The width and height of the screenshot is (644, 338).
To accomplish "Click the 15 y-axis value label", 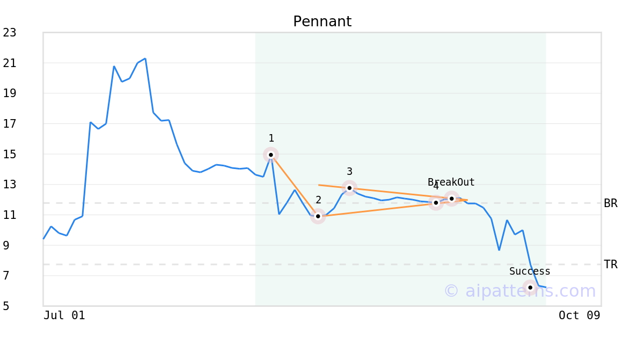I will [x=10, y=155].
